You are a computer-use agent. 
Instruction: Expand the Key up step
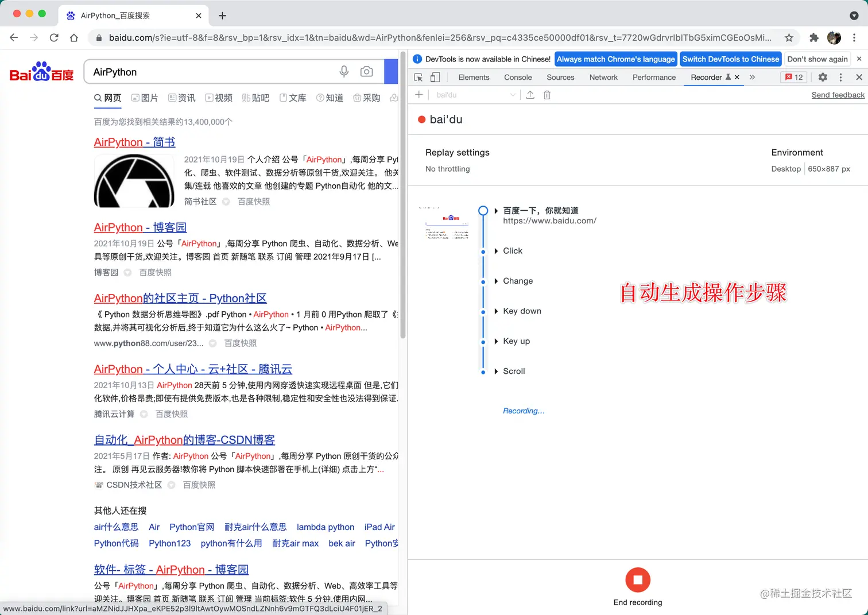[496, 341]
